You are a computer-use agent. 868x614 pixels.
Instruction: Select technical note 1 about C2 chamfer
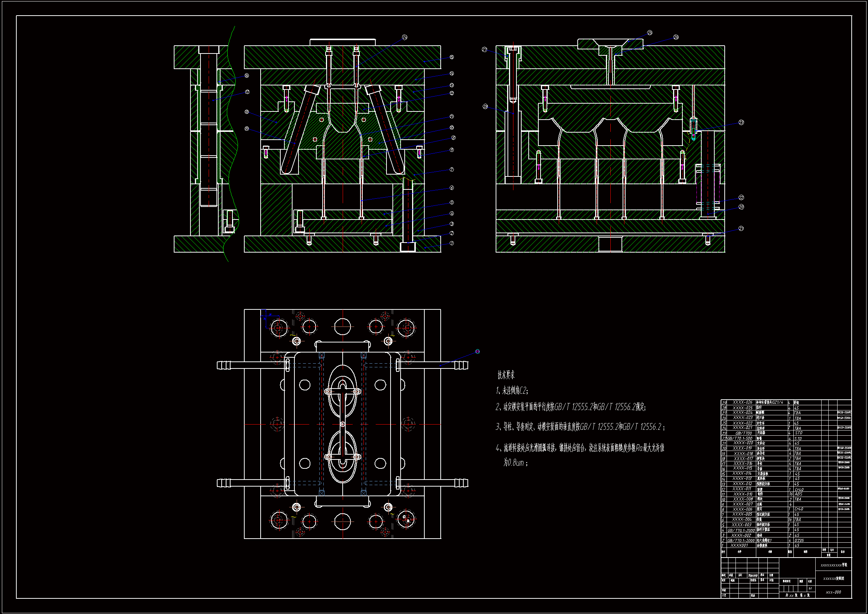coord(512,390)
